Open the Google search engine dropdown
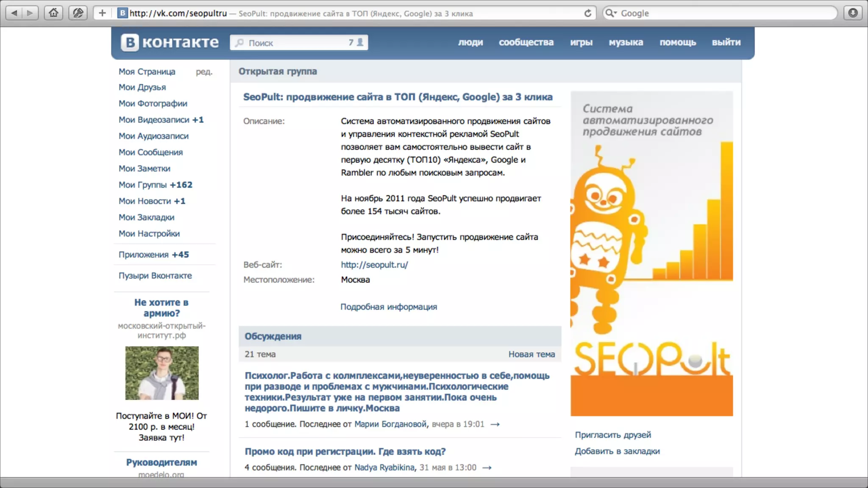Viewport: 868px width, 488px height. (x=611, y=13)
